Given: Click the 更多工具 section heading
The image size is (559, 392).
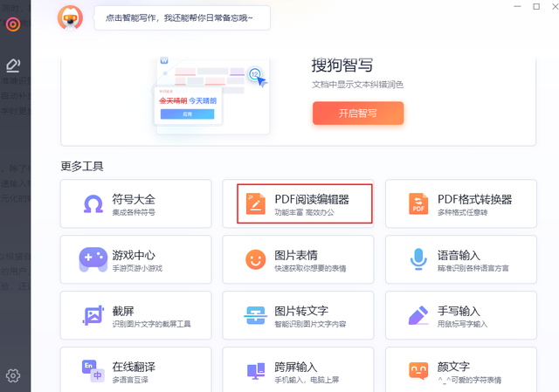Looking at the screenshot, I should click(x=82, y=166).
